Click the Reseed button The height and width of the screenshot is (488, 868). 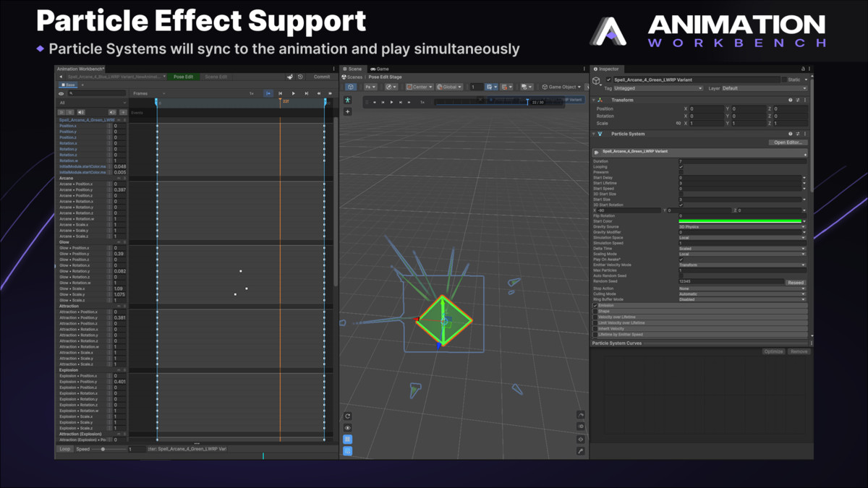796,283
